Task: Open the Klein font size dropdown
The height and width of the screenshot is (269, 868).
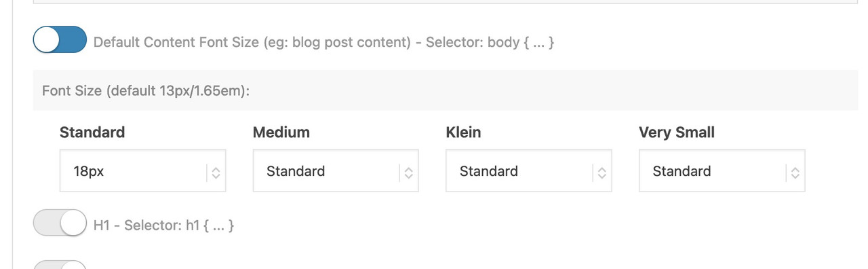Action: (x=528, y=171)
